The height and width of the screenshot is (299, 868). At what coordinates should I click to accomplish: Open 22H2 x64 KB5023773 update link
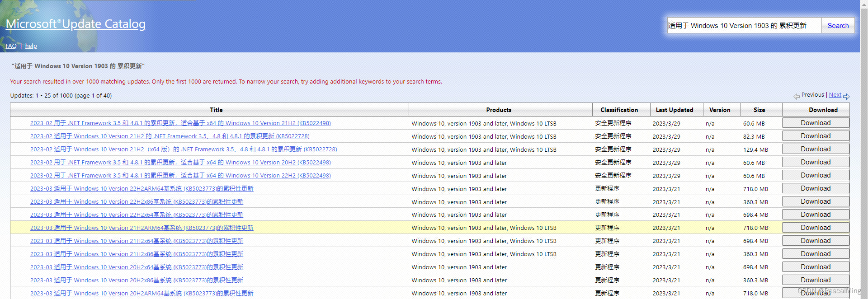(x=137, y=215)
